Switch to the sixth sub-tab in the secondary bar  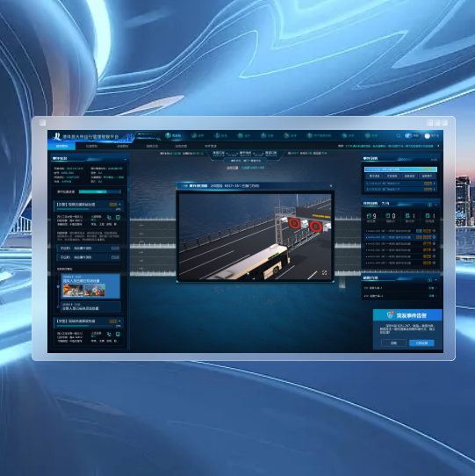tap(211, 146)
